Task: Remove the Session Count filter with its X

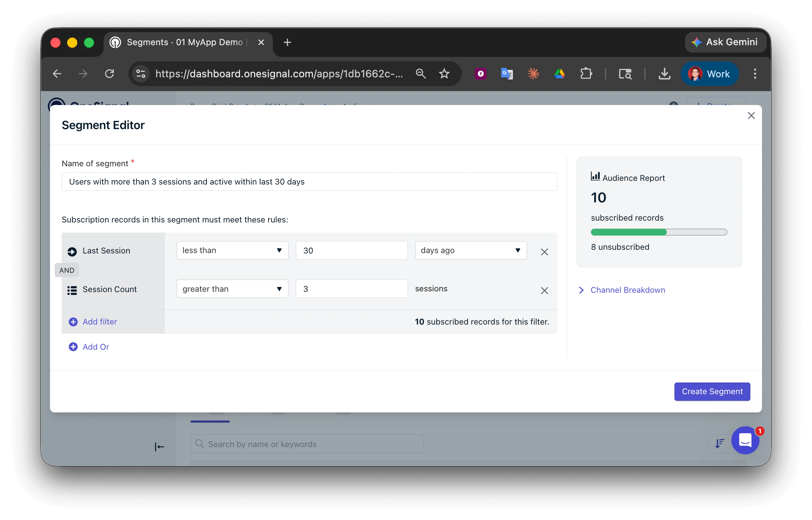Action: 544,291
